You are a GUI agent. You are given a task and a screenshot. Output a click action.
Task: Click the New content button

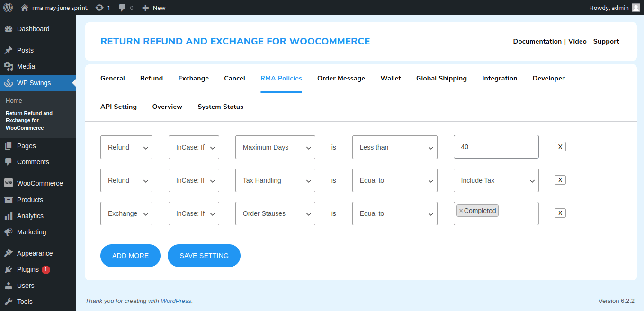(154, 8)
